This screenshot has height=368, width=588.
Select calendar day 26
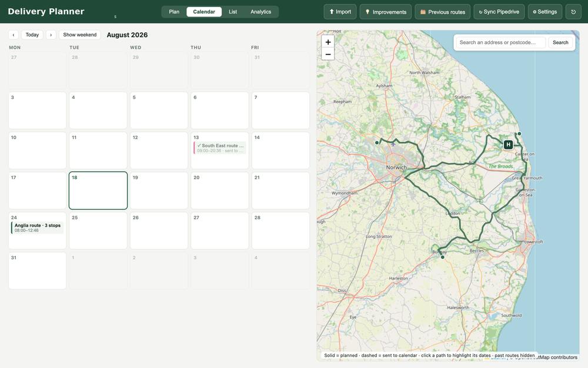pos(159,231)
